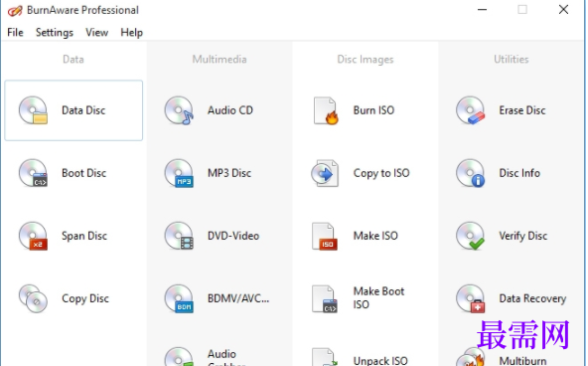Open the File menu
Viewport: 588px width, 366px height.
[x=15, y=33]
